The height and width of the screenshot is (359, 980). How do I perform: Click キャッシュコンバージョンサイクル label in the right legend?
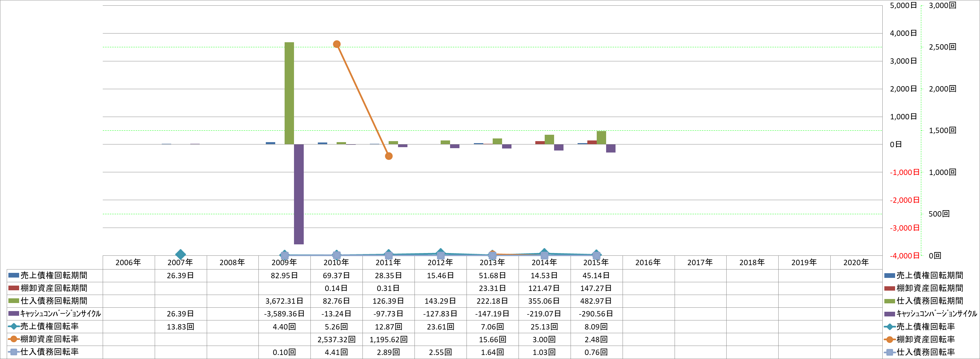(937, 313)
